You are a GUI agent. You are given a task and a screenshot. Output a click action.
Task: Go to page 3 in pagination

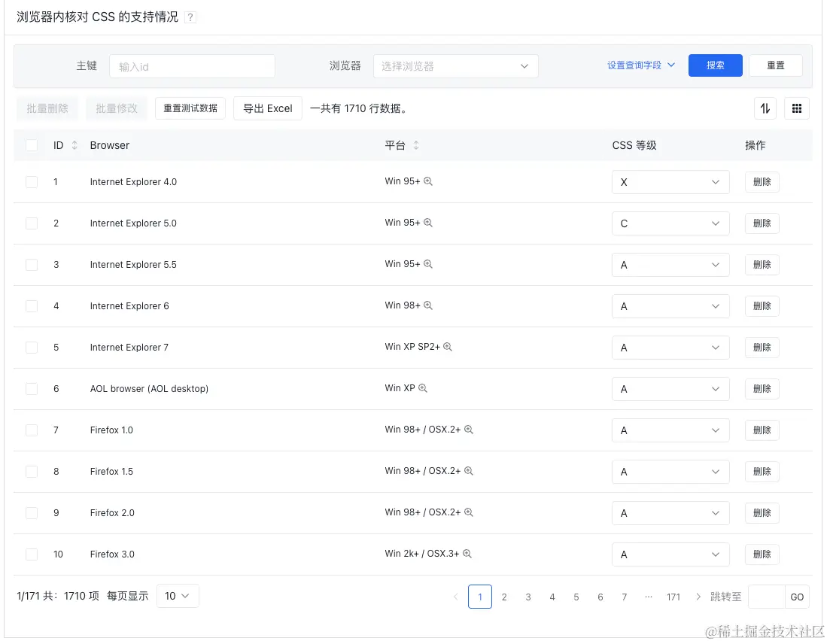click(527, 597)
